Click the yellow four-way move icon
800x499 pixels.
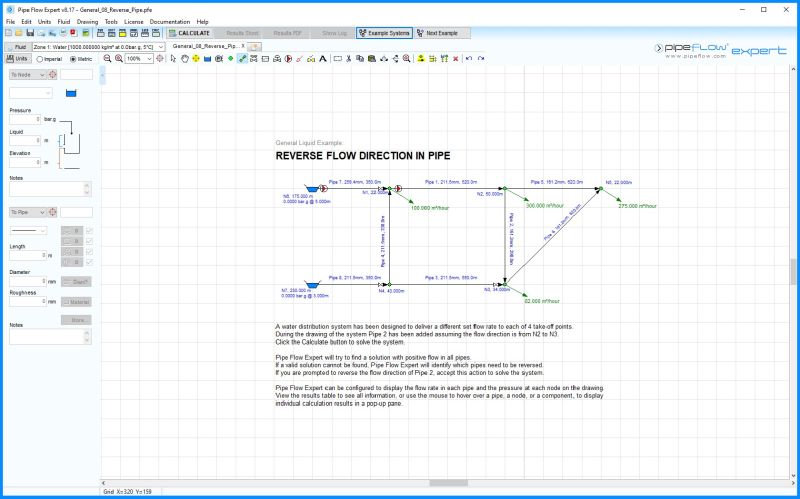(x=196, y=59)
